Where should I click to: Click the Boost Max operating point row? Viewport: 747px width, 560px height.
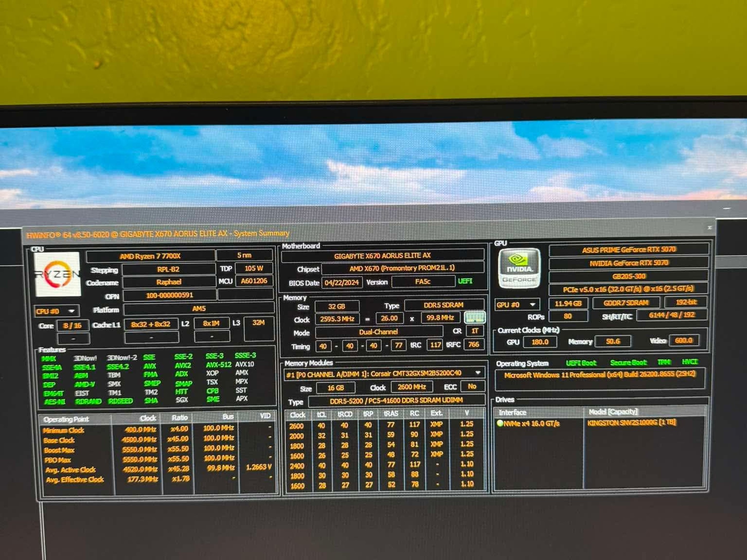click(x=158, y=450)
